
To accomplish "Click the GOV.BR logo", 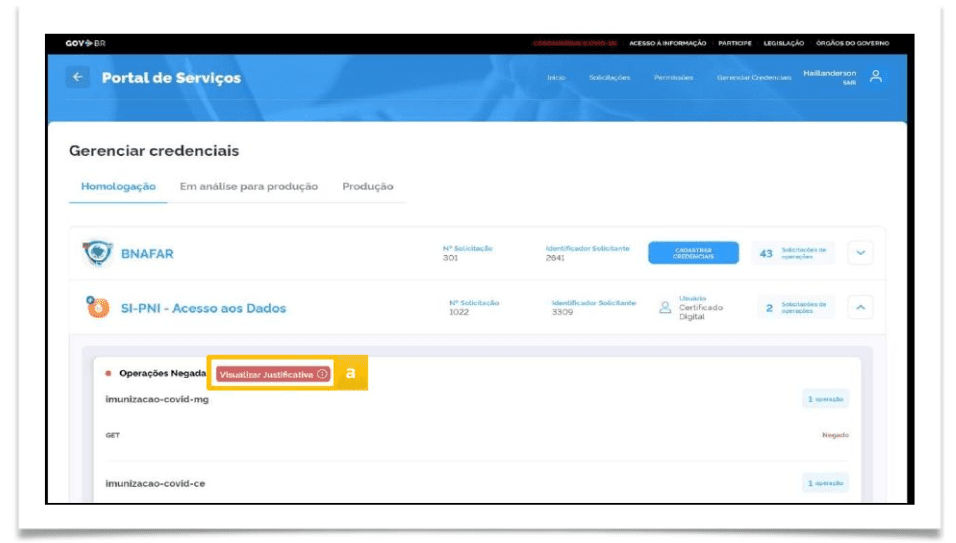I will click(85, 43).
